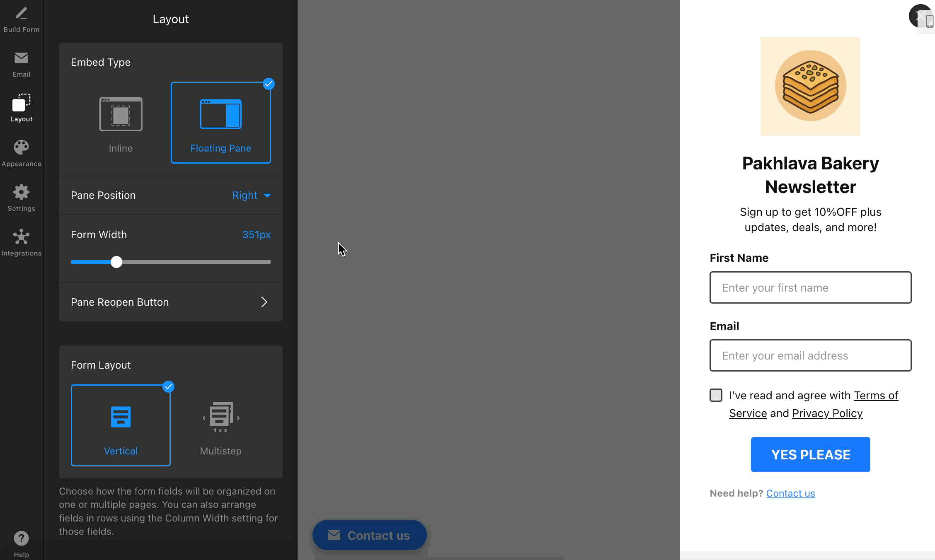Screen dimensions: 935x560
Task: Toggle the mobile preview device icon
Action: 929,22
